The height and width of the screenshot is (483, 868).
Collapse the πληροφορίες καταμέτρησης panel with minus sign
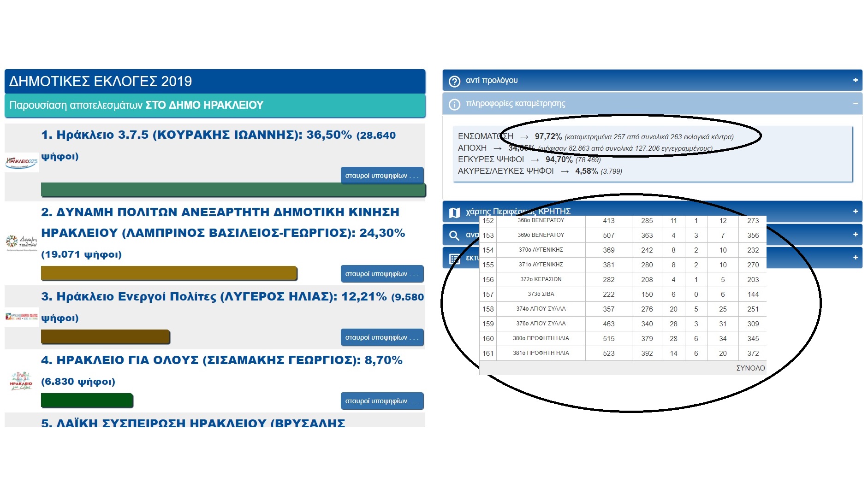click(x=855, y=104)
